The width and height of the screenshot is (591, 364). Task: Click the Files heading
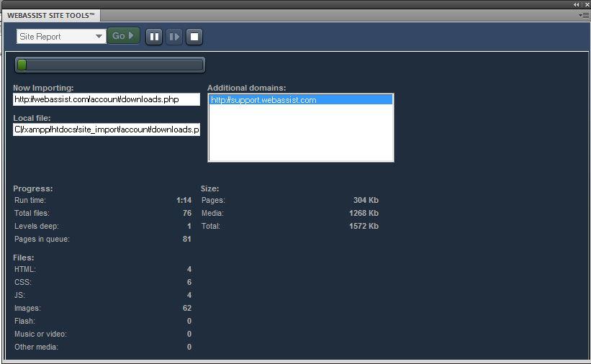click(24, 258)
